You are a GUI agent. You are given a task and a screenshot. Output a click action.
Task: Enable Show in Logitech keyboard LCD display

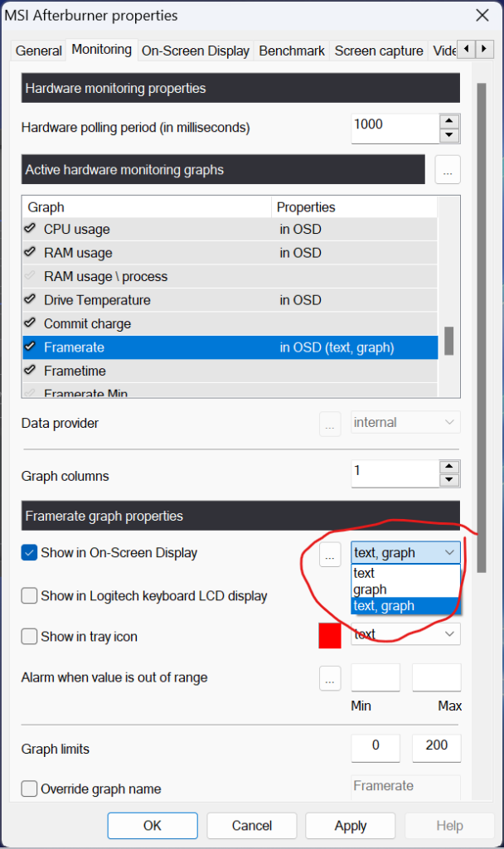coord(29,595)
